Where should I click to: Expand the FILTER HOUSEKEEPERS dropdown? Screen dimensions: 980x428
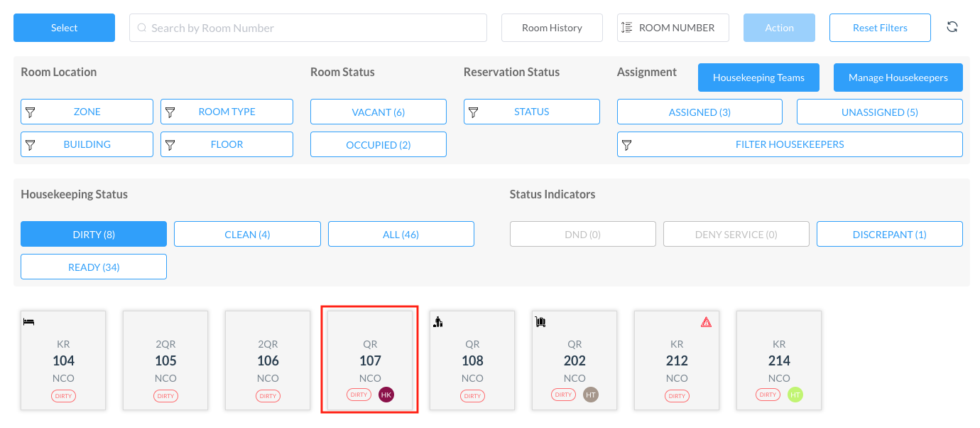point(789,144)
